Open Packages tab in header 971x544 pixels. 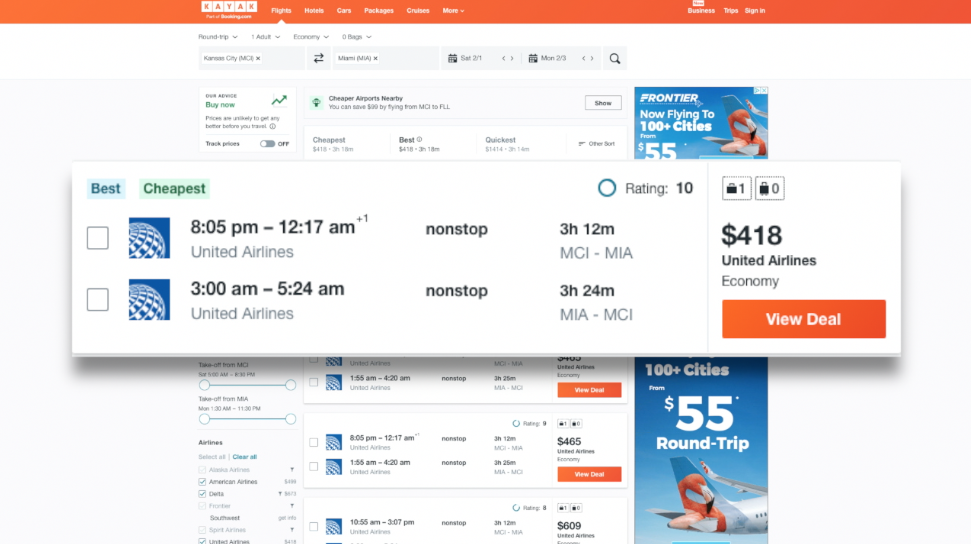[x=379, y=11]
